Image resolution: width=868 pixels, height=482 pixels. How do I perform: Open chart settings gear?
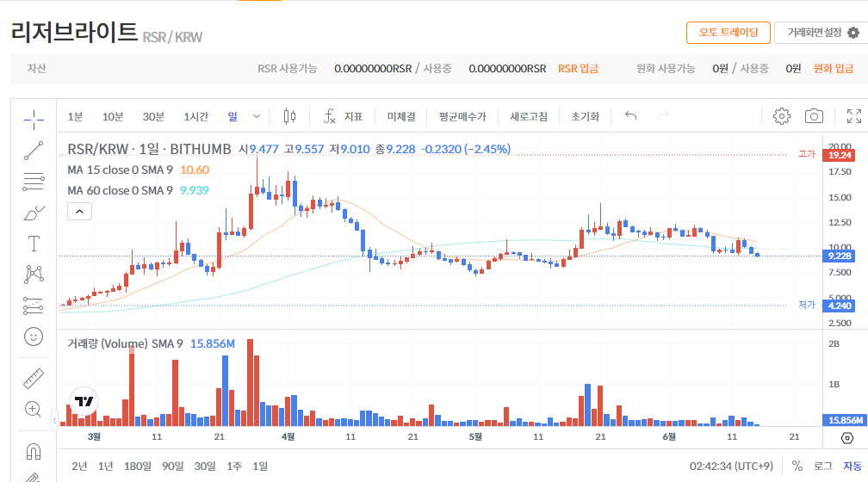(782, 116)
